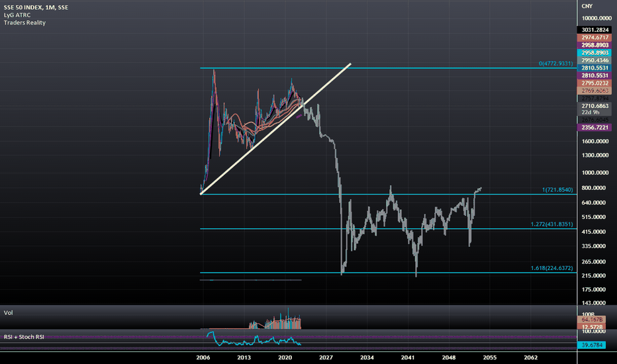Image resolution: width=617 pixels, height=364 pixels.
Task: Click the 415.0000 price axis value
Action: 593,232
